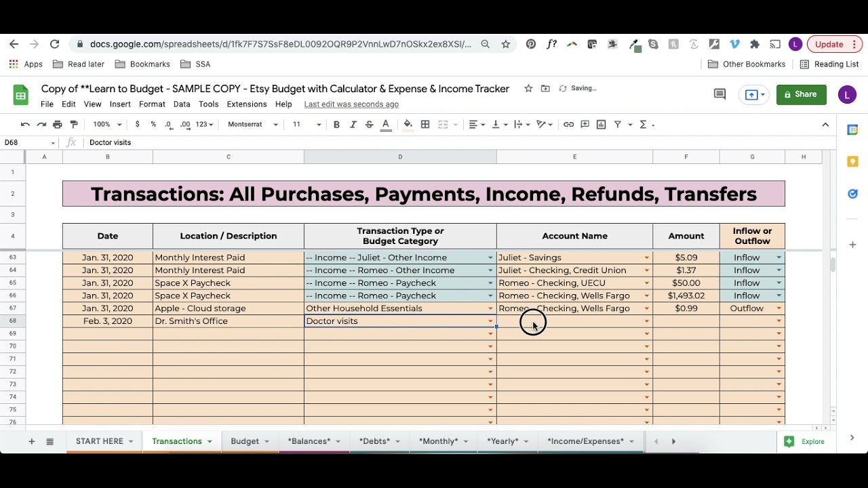Screen dimensions: 868x488
Task: Open the Extensions menu
Action: (x=247, y=104)
